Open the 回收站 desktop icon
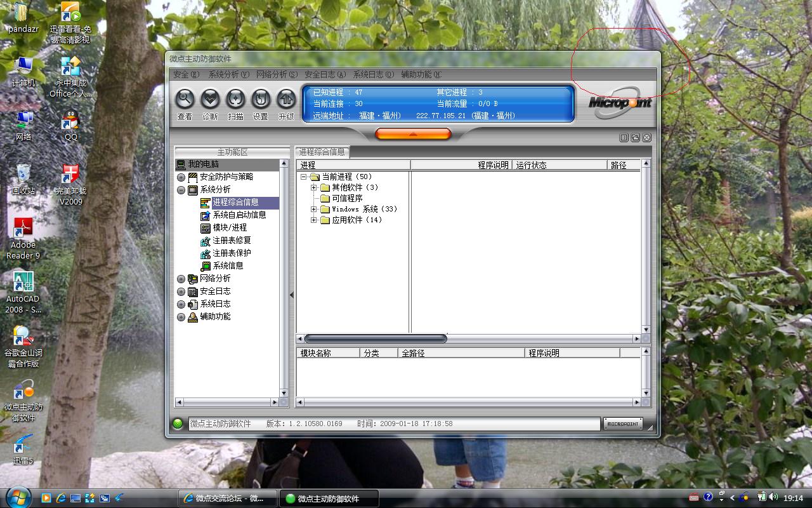 [x=23, y=179]
